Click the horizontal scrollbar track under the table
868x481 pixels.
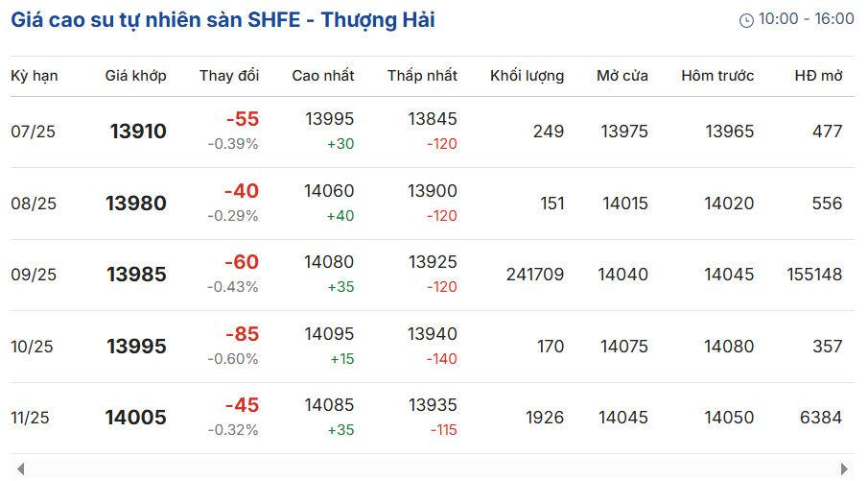pos(433,469)
